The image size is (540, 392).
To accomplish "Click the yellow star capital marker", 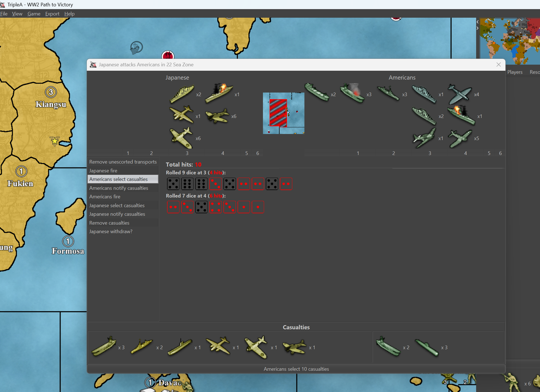I will pos(55,141).
